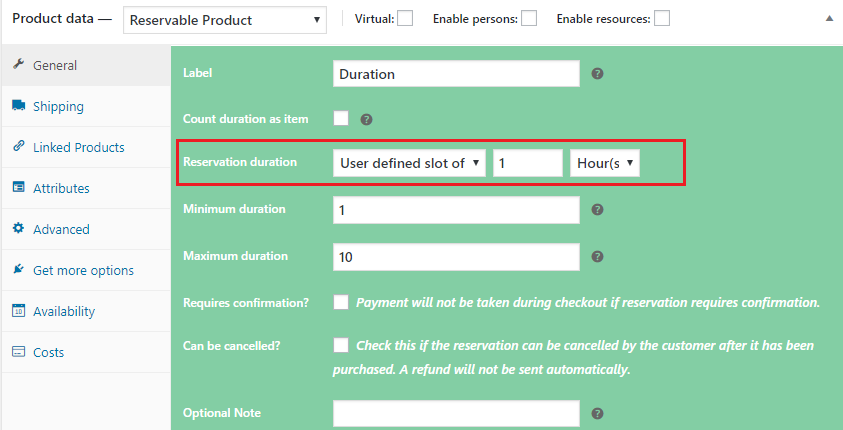Viewport: 843px width, 430px height.
Task: Toggle the Can be cancelled checkbox
Action: tap(341, 345)
